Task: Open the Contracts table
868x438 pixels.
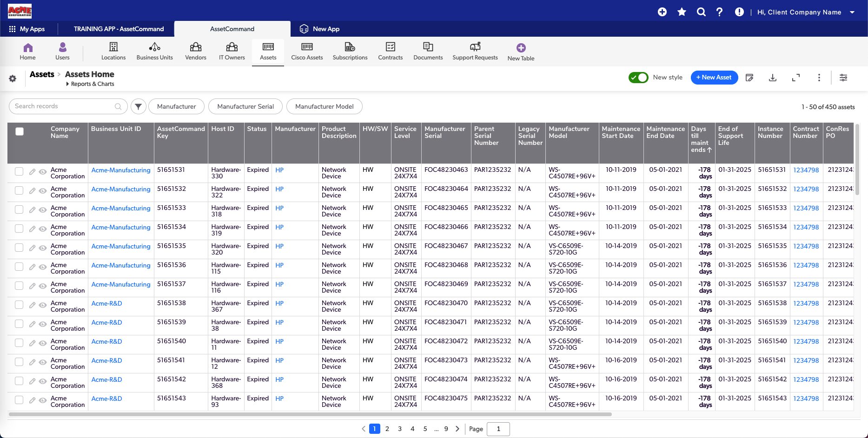Action: (391, 51)
